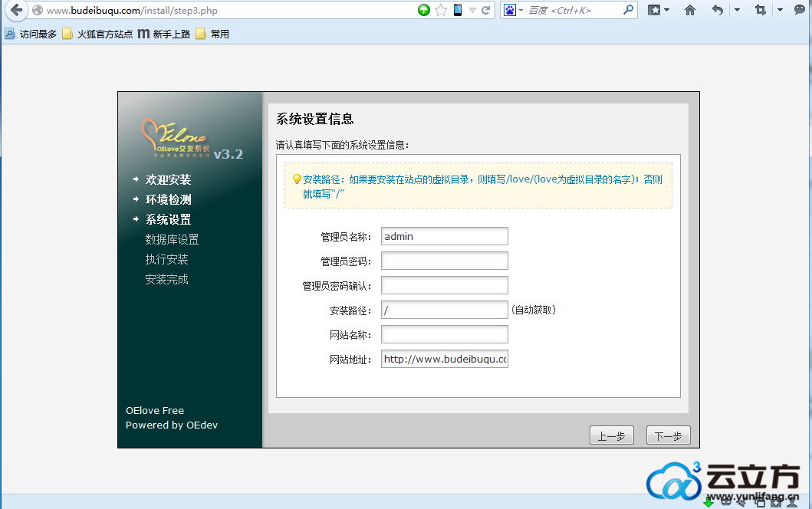Click the Powered by OEdev text
Image resolution: width=812 pixels, height=509 pixels.
point(172,425)
